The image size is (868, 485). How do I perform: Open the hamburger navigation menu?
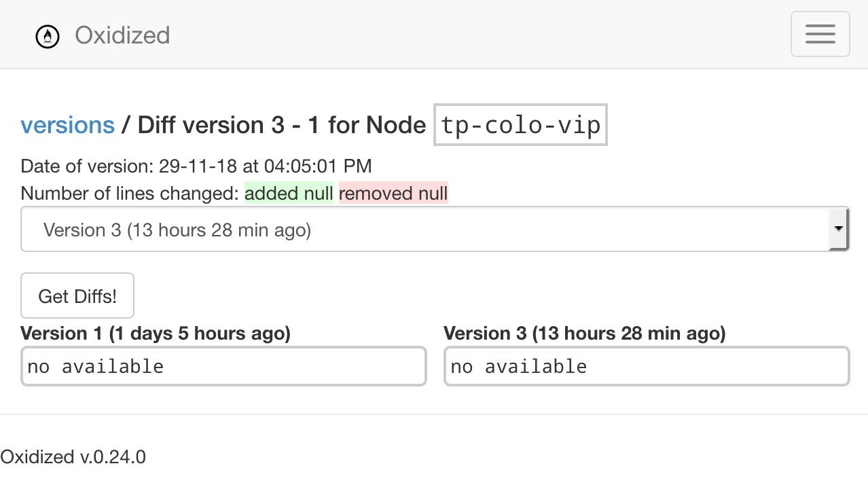coord(820,33)
